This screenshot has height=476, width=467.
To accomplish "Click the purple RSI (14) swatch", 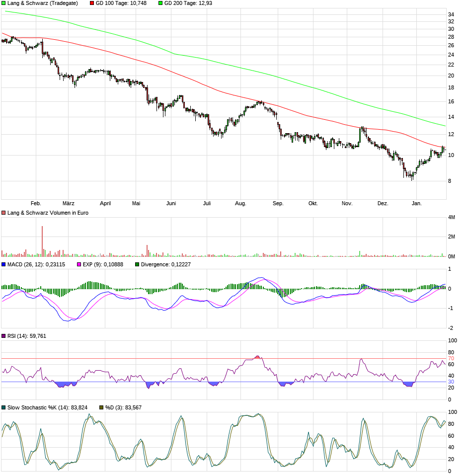I will [3, 336].
